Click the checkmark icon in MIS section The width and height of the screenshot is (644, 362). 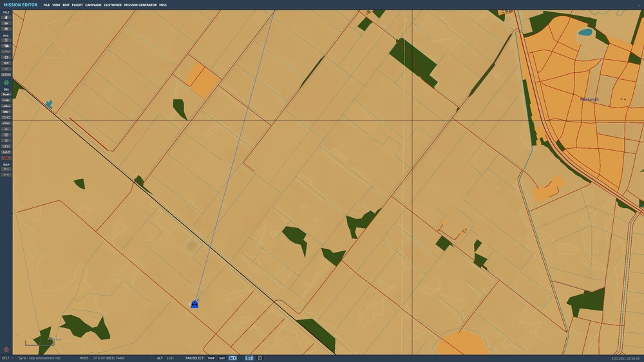point(6,69)
